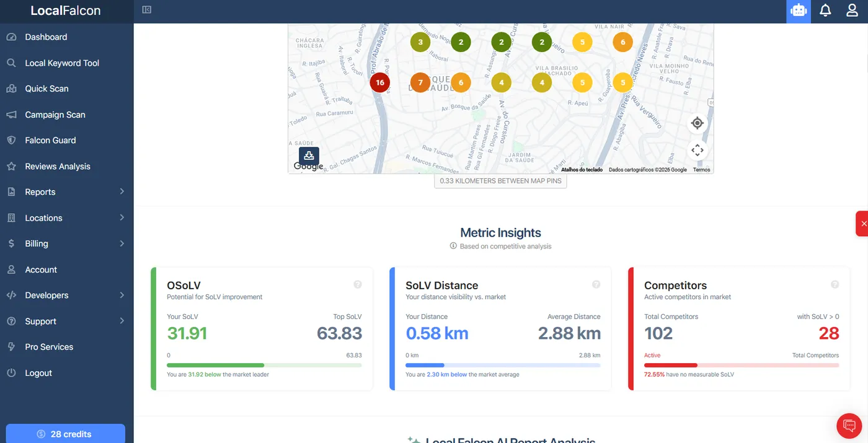Click the Developers code icon
This screenshot has height=443, width=868.
tap(11, 296)
